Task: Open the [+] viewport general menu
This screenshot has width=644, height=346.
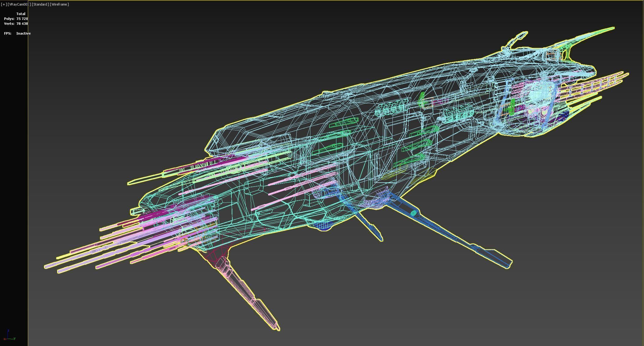Action: [x=4, y=4]
